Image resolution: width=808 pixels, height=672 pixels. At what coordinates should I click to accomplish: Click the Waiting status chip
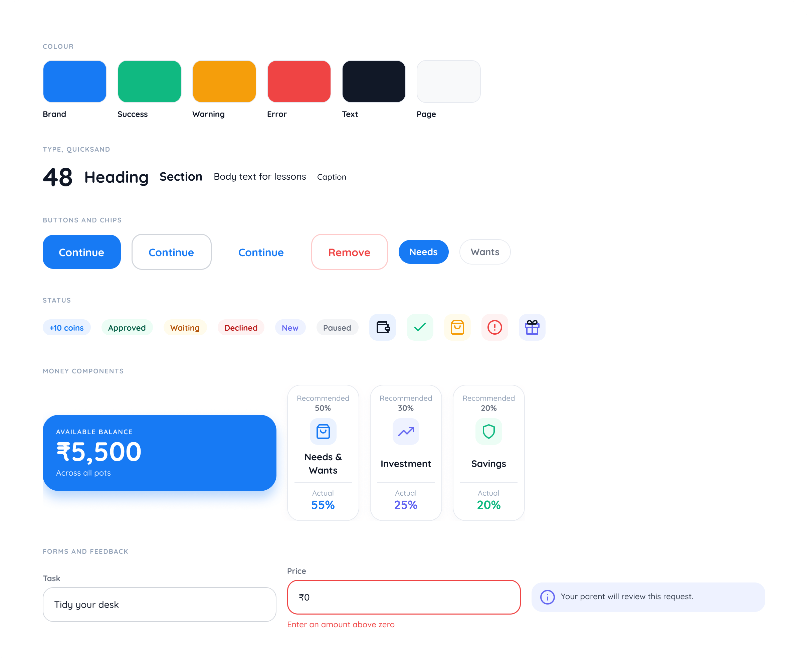coord(185,328)
